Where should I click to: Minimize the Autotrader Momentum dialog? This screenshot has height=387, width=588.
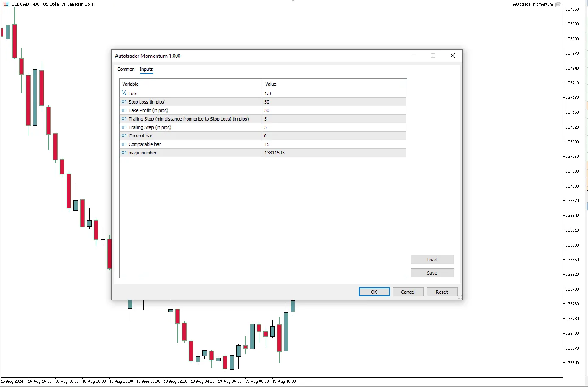[x=414, y=56]
